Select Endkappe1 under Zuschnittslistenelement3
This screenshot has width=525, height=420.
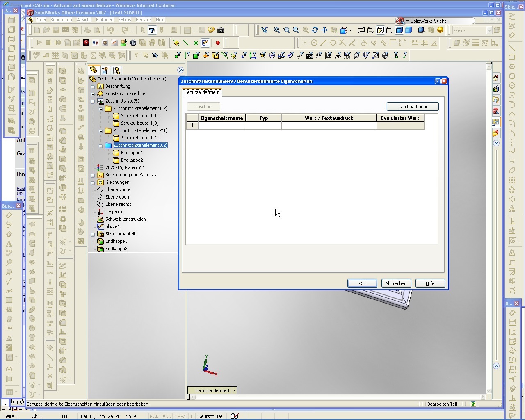click(132, 153)
